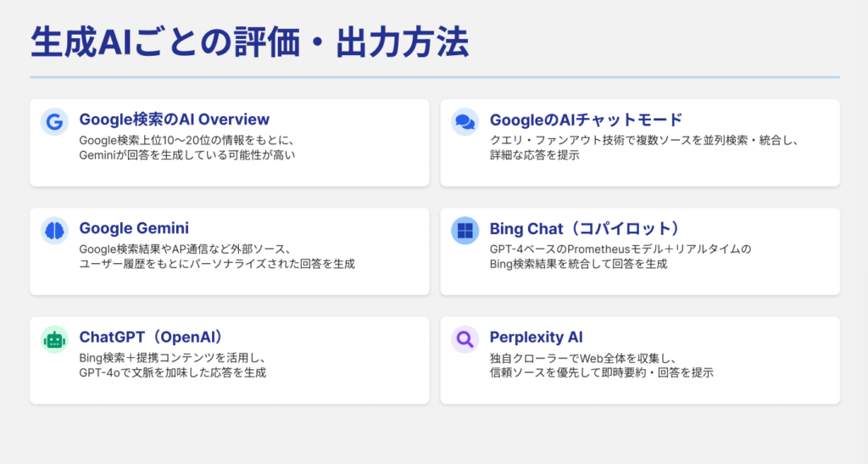Click the line Bing検索＋提携コンテンツを活用し
868x464 pixels.
[173, 358]
